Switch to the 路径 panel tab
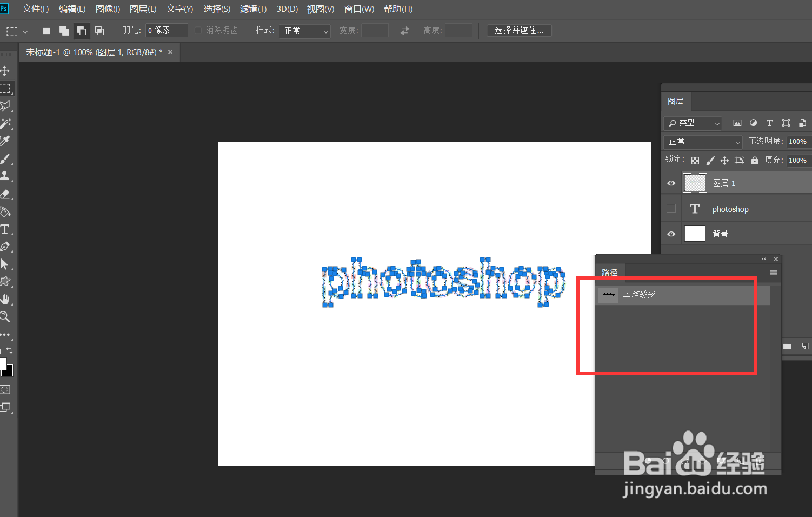 (x=610, y=273)
